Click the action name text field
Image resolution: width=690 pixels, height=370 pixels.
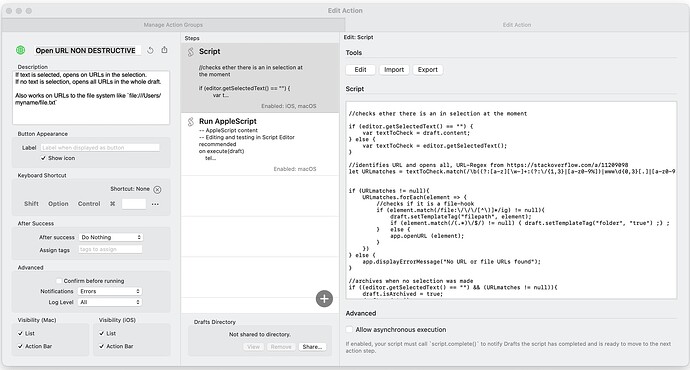(88, 51)
